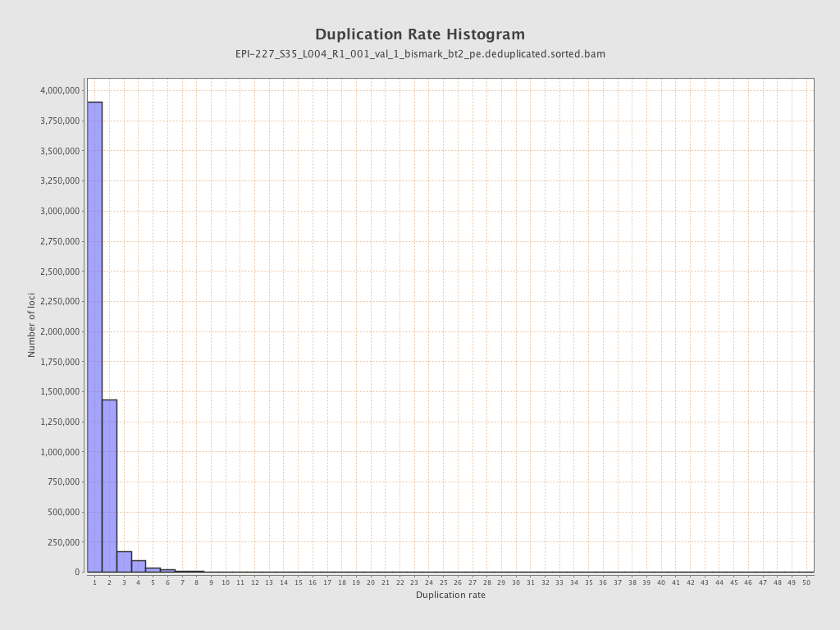Screen dimensions: 840x630
Task: Click x-axis tick label 23
Action: 414,582
